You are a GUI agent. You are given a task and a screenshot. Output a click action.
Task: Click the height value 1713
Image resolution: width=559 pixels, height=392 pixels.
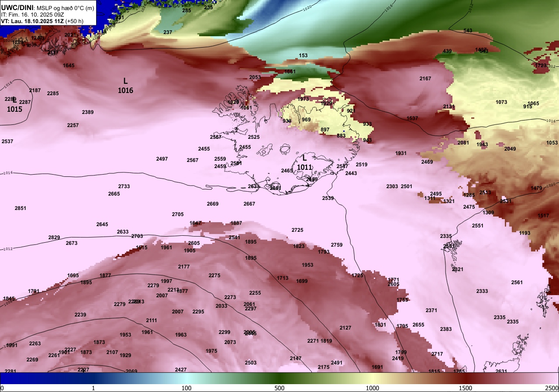[x=283, y=278]
